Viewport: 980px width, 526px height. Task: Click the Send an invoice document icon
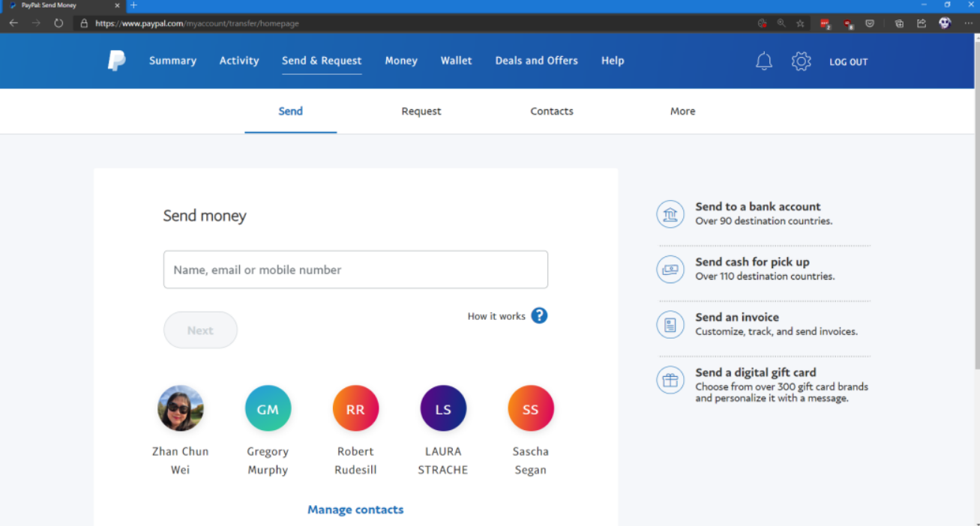(x=670, y=324)
